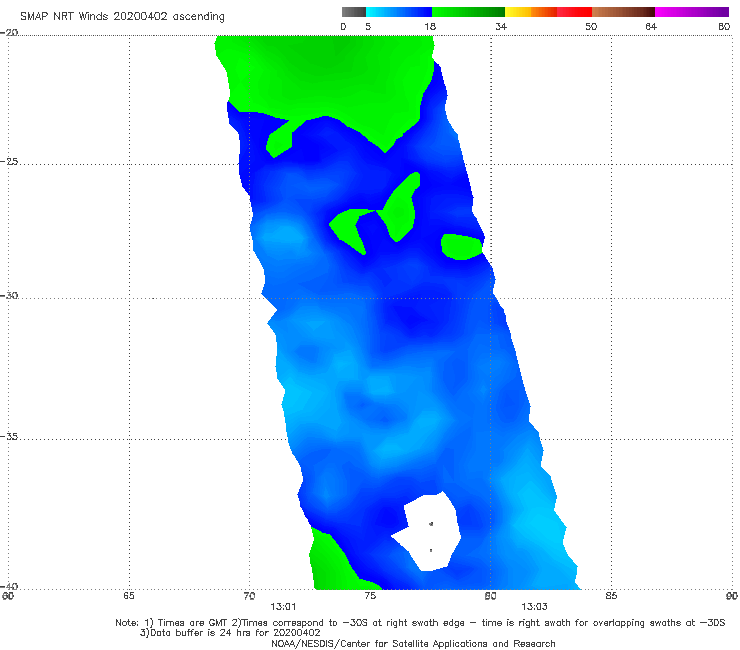
Task: Click the note '3)Data buffer is 24 hrs'
Action: tap(230, 633)
